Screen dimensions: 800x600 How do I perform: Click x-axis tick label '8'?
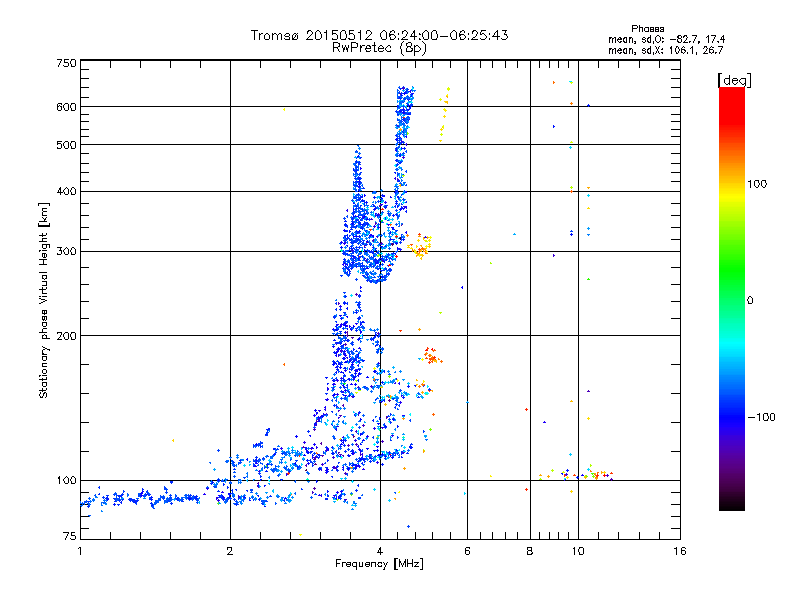pyautogui.click(x=530, y=551)
